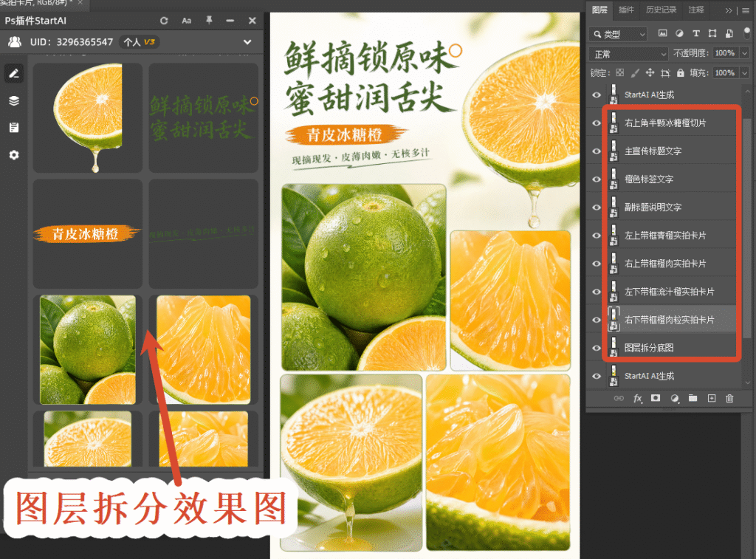Viewport: 756px width, 559px height.
Task: Select the half orange slice with drip thumbnail
Action: [87, 117]
